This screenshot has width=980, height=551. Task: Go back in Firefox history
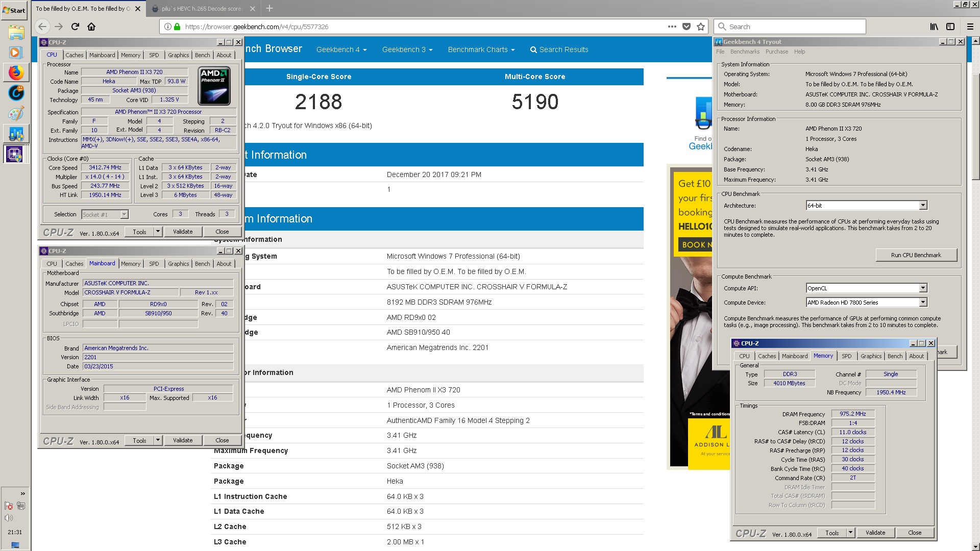coord(42,27)
